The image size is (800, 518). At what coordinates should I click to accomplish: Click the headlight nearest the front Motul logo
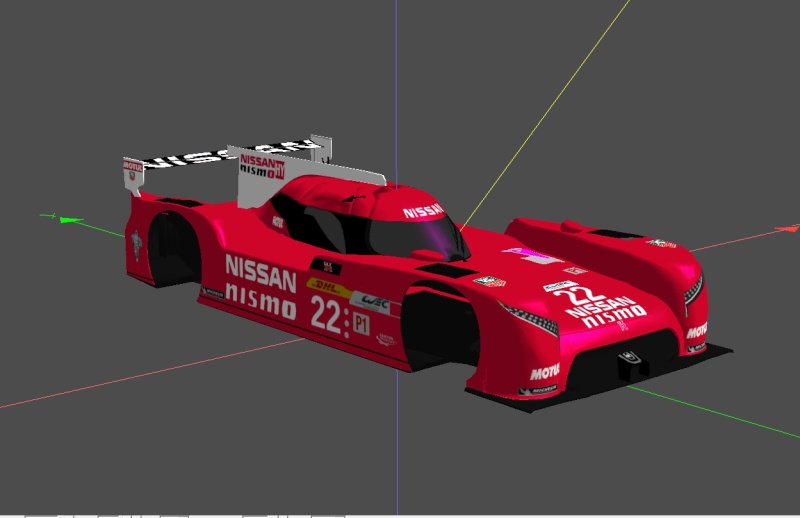pyautogui.click(x=537, y=322)
